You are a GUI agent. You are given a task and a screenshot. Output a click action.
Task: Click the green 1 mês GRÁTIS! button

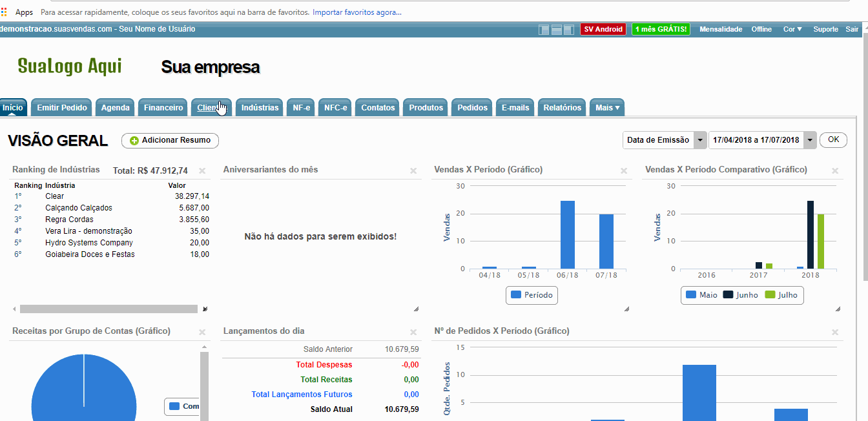pyautogui.click(x=661, y=29)
